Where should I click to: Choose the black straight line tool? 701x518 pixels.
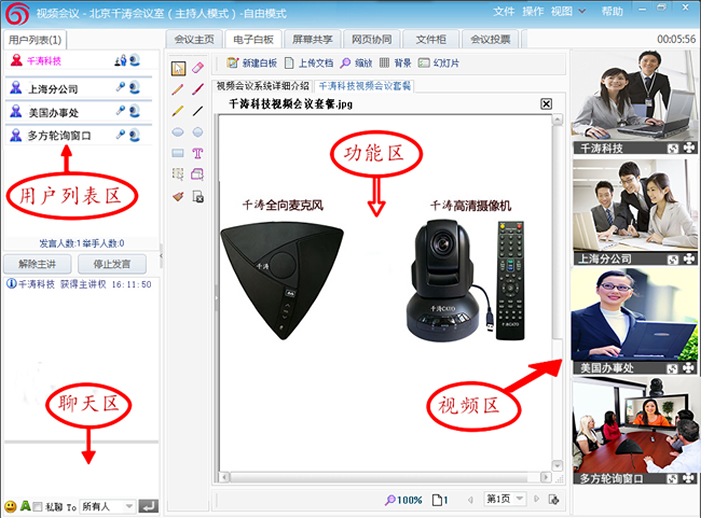198,110
